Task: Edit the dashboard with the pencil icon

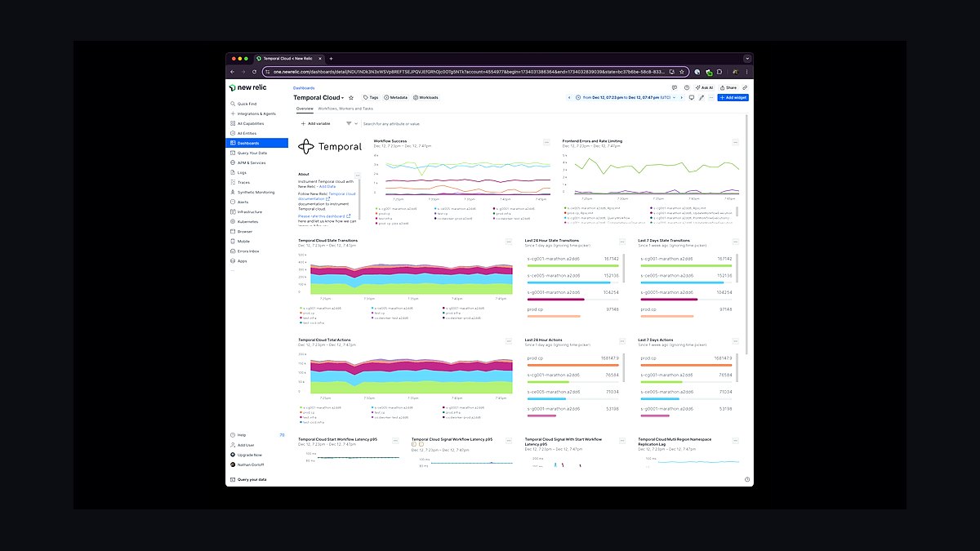Action: [x=702, y=97]
